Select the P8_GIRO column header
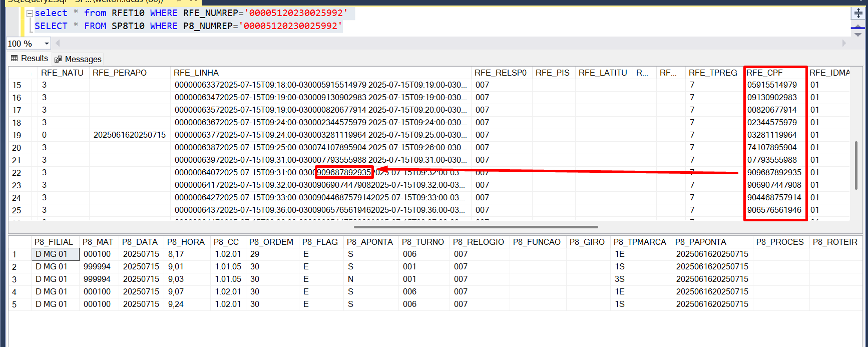 click(588, 242)
